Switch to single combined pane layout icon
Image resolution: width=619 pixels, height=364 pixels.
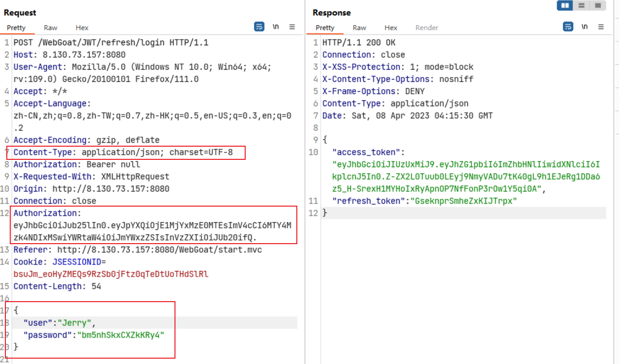tap(597, 5)
